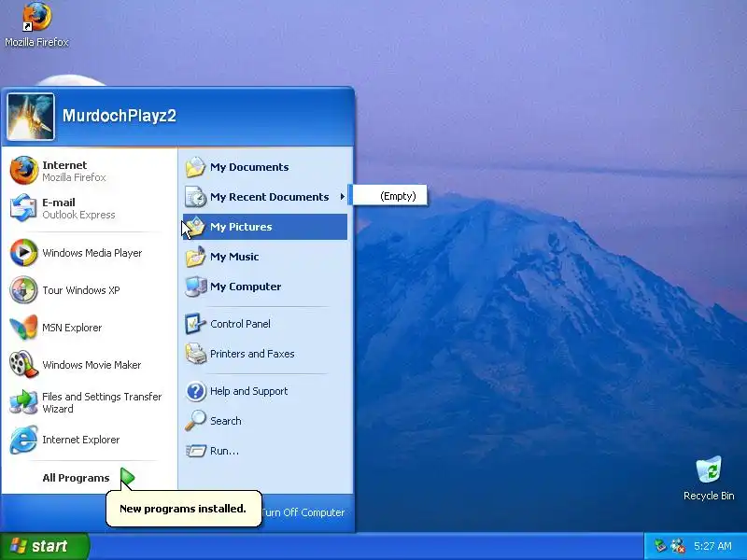Click Tour Windows XP text label
Viewport: 747px width, 560px height.
point(81,290)
